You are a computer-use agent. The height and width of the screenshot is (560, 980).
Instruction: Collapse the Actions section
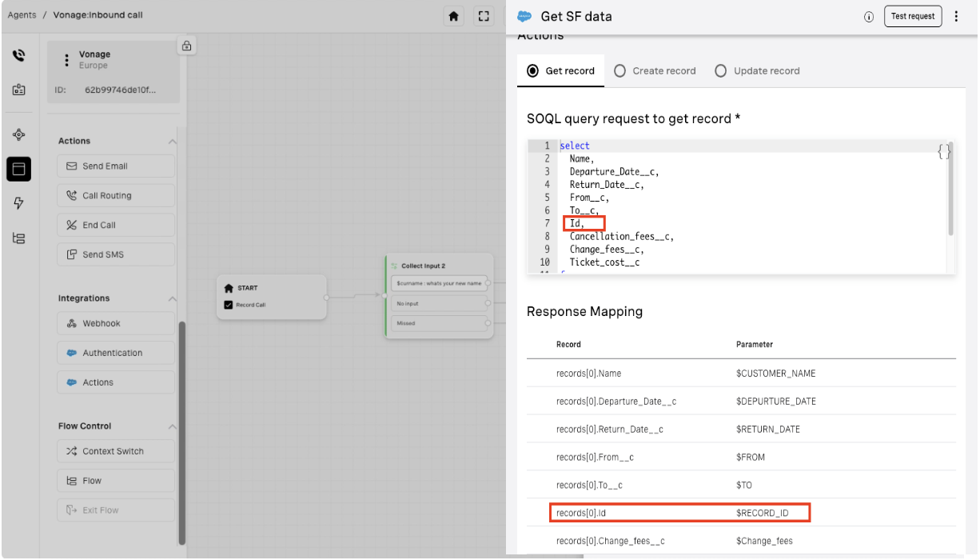tap(172, 142)
